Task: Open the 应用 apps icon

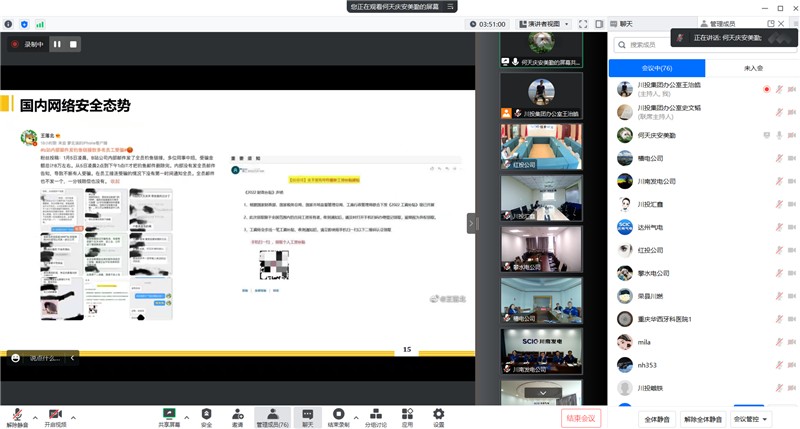Action: point(407,413)
